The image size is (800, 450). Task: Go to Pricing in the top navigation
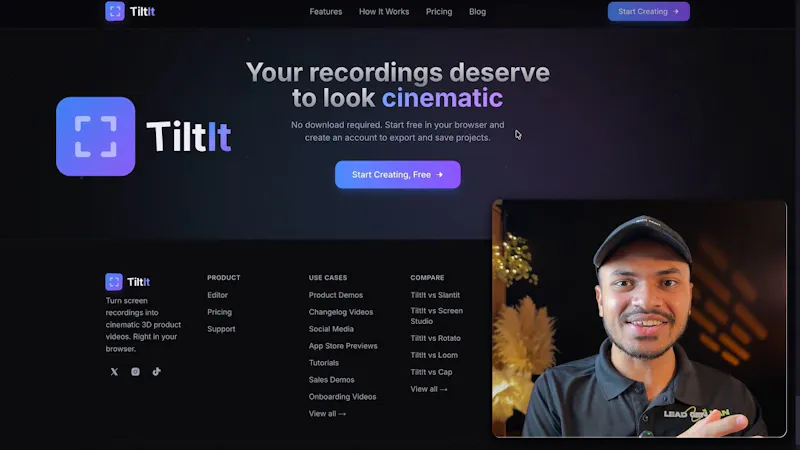[x=439, y=12]
